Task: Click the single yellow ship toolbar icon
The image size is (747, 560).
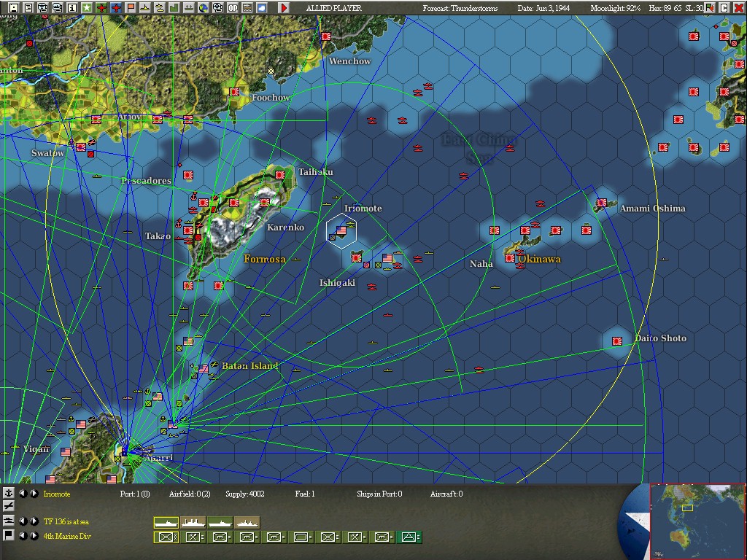Action: [x=145, y=7]
